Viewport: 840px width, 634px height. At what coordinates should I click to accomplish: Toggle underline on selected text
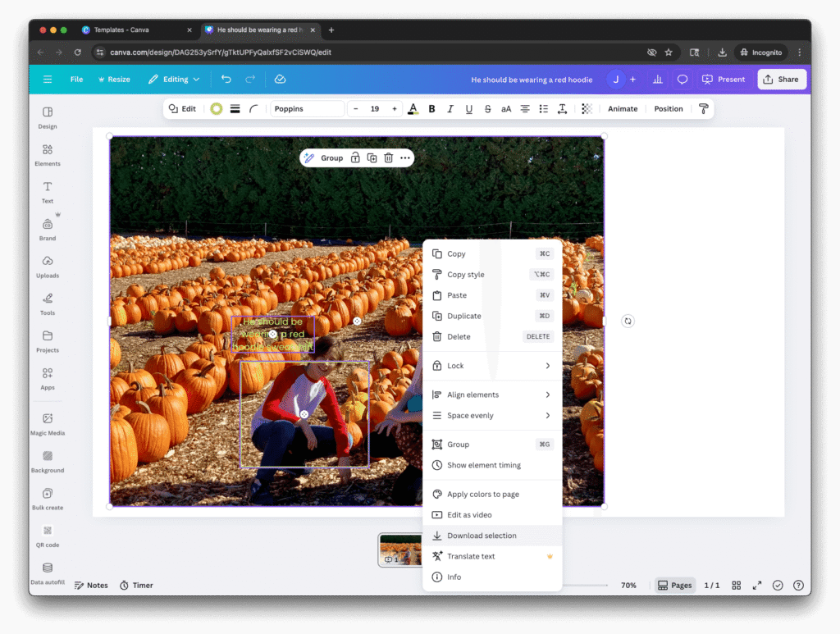pos(469,109)
